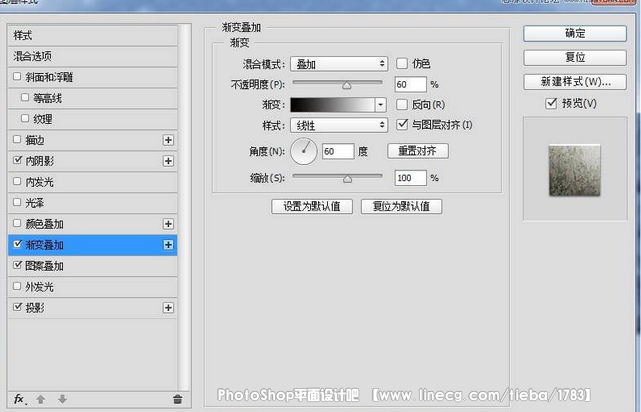
Task: Open the 混合模式 dropdown showing 叠加
Action: point(339,64)
